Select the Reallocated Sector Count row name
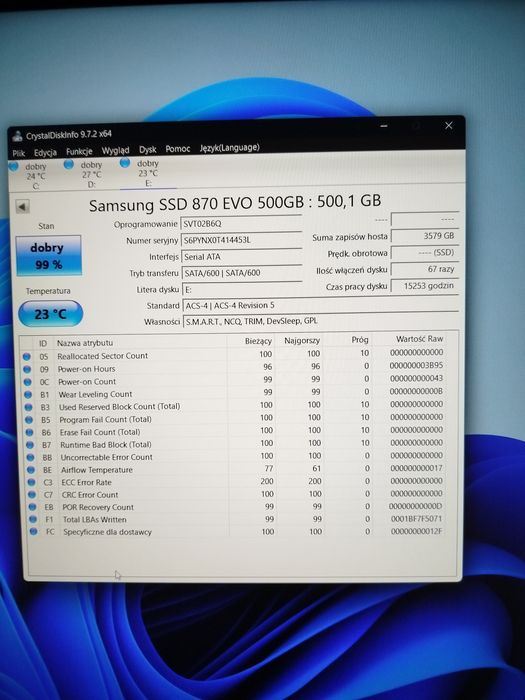This screenshot has height=700, width=525. (x=102, y=356)
